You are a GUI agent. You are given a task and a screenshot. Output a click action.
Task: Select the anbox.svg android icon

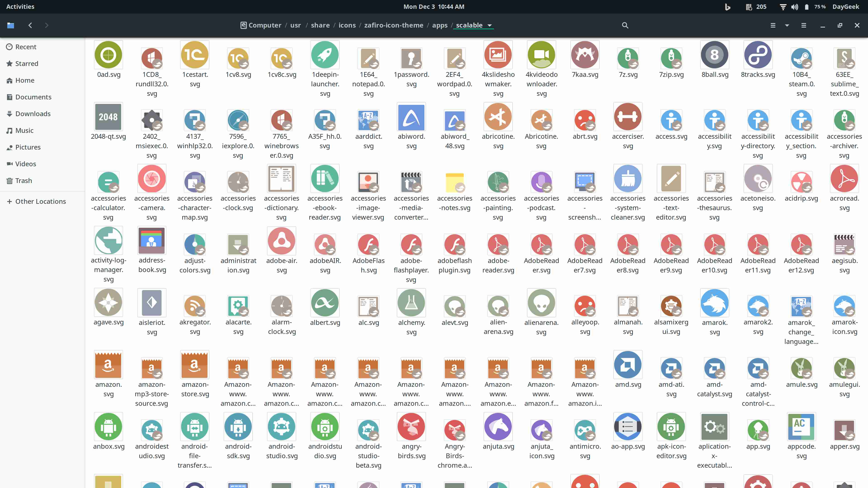tap(108, 427)
